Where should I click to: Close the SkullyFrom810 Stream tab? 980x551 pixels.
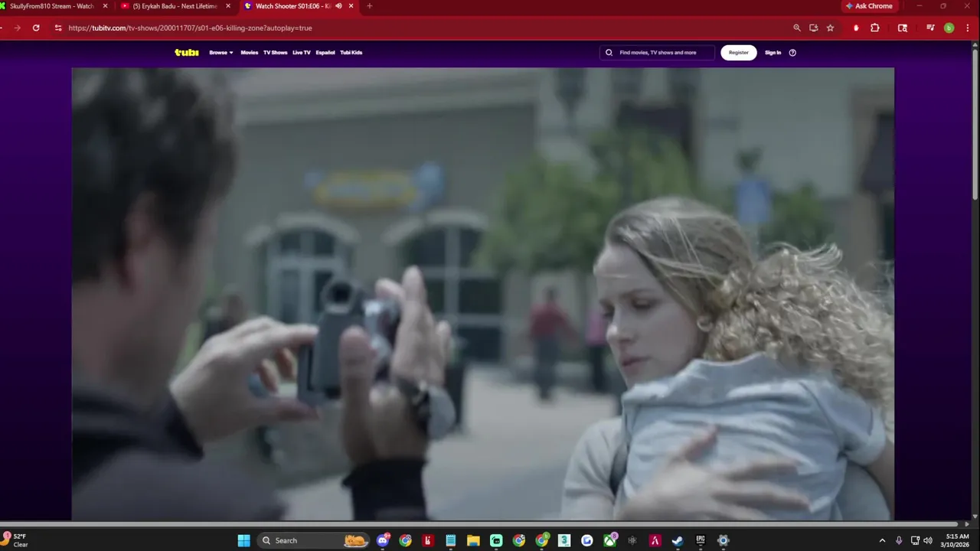coord(106,6)
